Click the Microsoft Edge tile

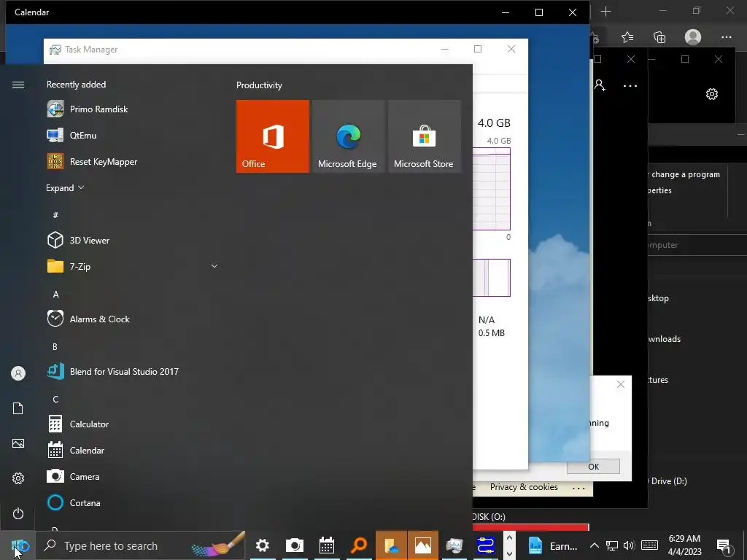[348, 136]
